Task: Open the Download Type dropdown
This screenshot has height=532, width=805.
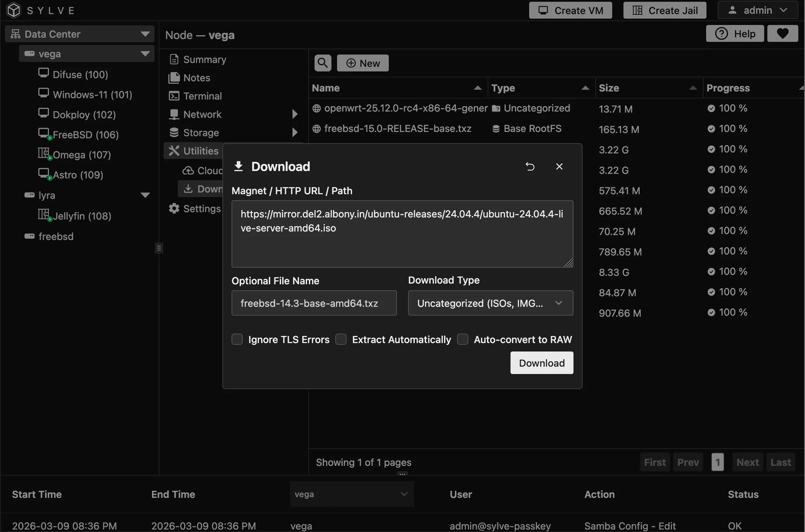Action: pos(490,303)
